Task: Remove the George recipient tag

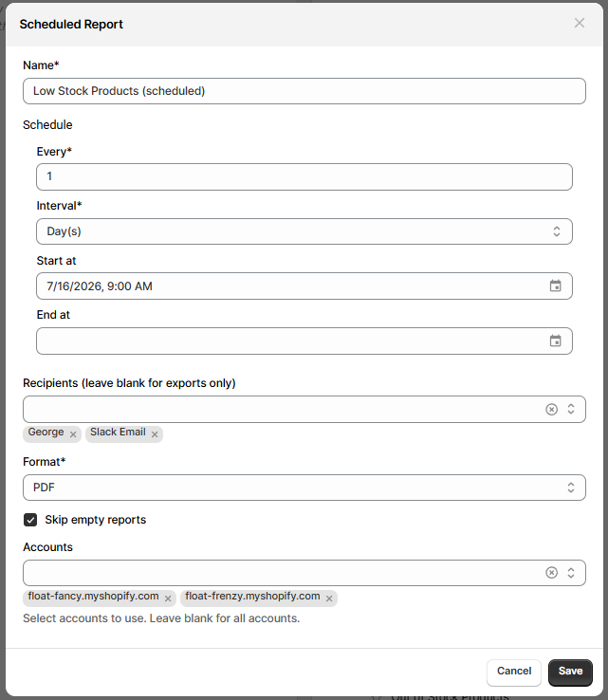Action: click(73, 433)
